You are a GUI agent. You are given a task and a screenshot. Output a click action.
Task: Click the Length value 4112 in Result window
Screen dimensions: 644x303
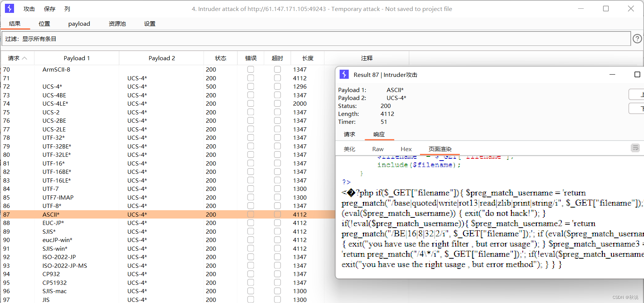(387, 114)
